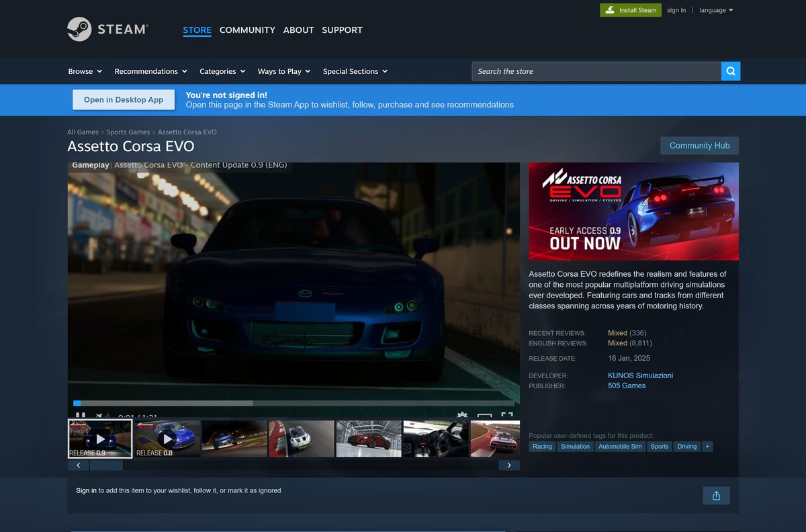Play the Release 0.9 trailer thumbnail
The image size is (806, 532).
100,439
